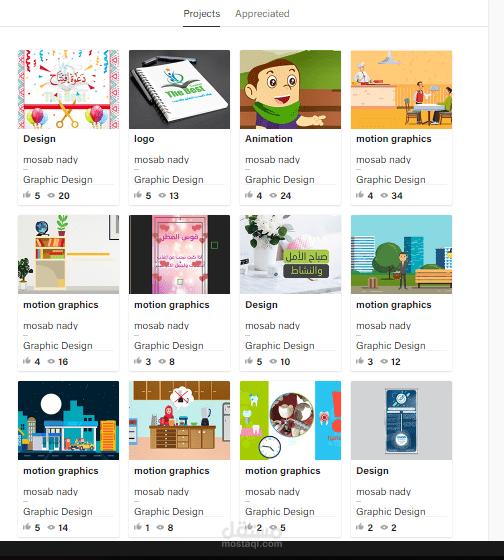504x560 pixels.
Task: Open the notebook logo mockup thumbnail
Action: point(179,89)
